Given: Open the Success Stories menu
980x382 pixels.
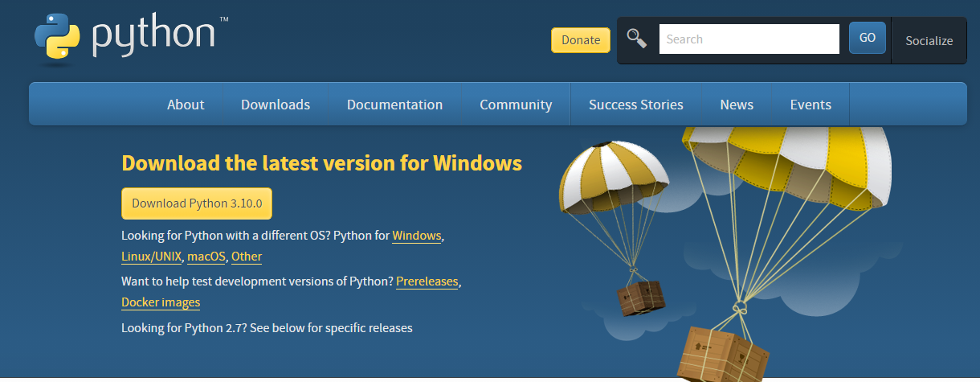Looking at the screenshot, I should 636,105.
